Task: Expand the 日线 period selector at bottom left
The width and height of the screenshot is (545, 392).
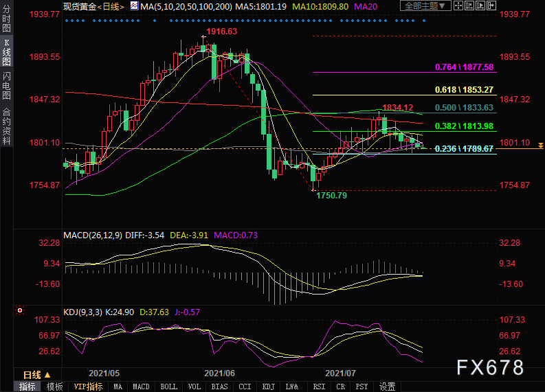Action: pos(37,375)
